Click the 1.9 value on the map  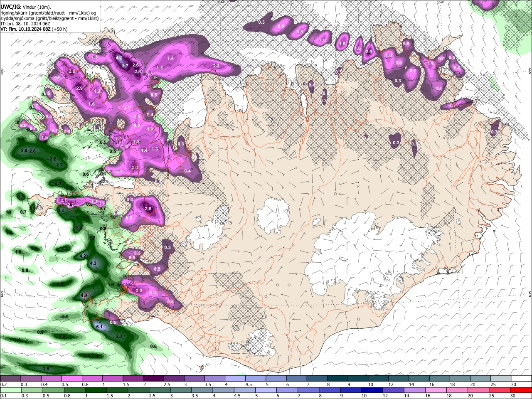[x=45, y=138]
